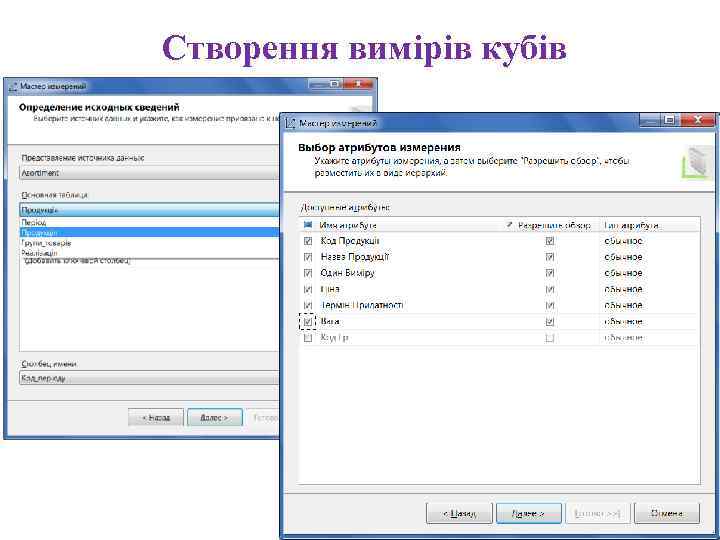Uncheck the Код Продукції attribute checkbox

(308, 241)
